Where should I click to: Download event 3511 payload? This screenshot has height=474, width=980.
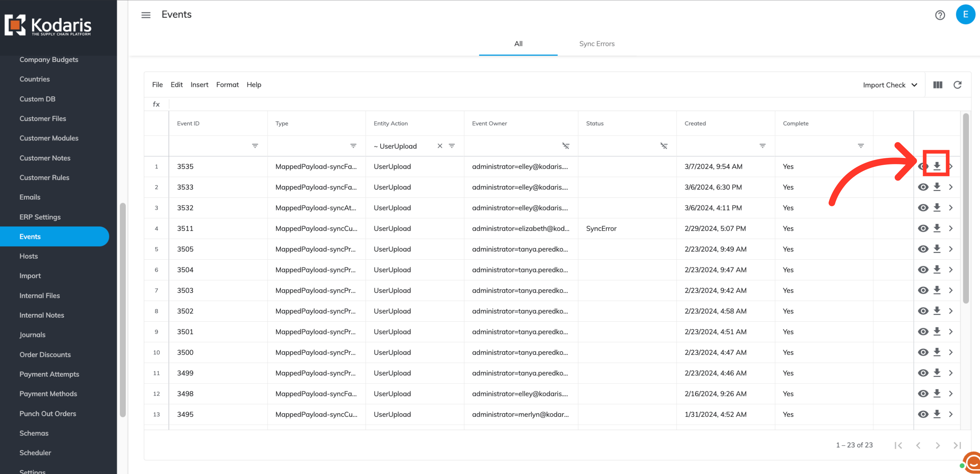pyautogui.click(x=937, y=228)
